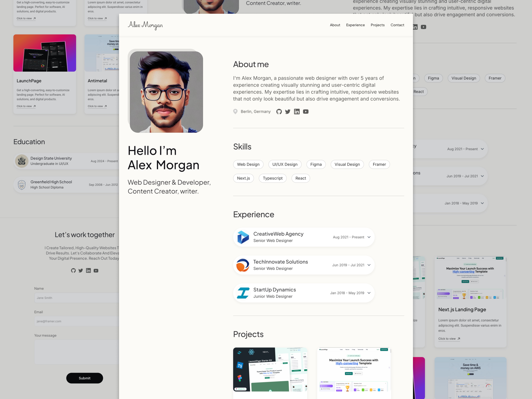Viewport: 532px width, 399px height.
Task: Click the Twitter icon in profile
Action: (288, 111)
